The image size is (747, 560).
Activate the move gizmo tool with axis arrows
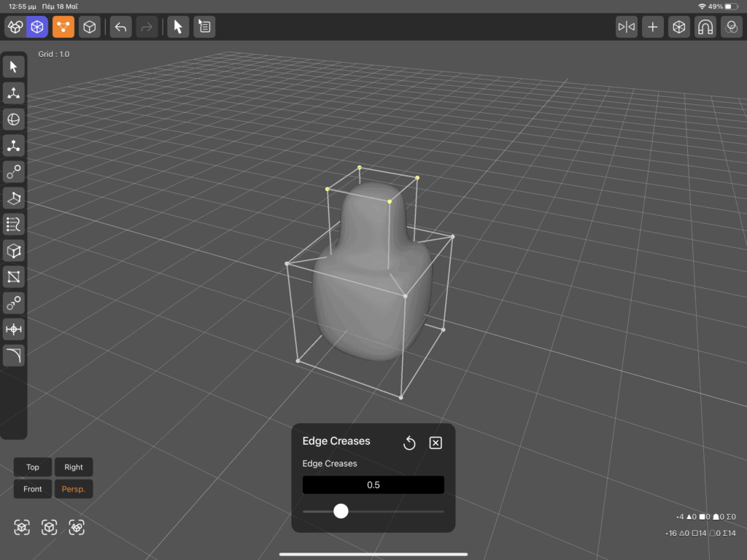(13, 93)
